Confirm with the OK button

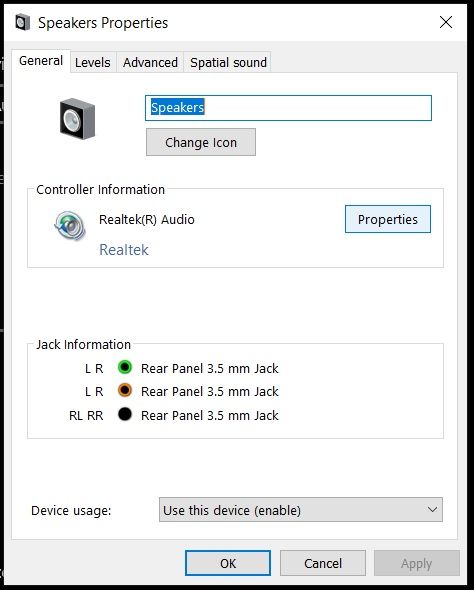228,563
